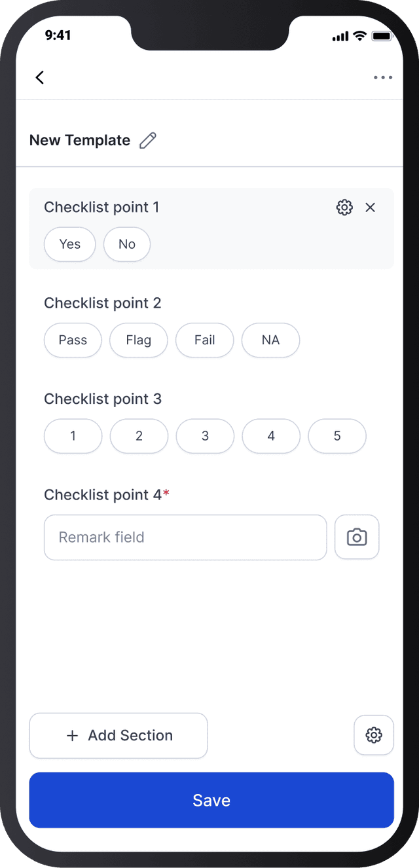Viewport: 419px width, 868px height.
Task: Open the three-dot overflow menu
Action: click(x=382, y=77)
